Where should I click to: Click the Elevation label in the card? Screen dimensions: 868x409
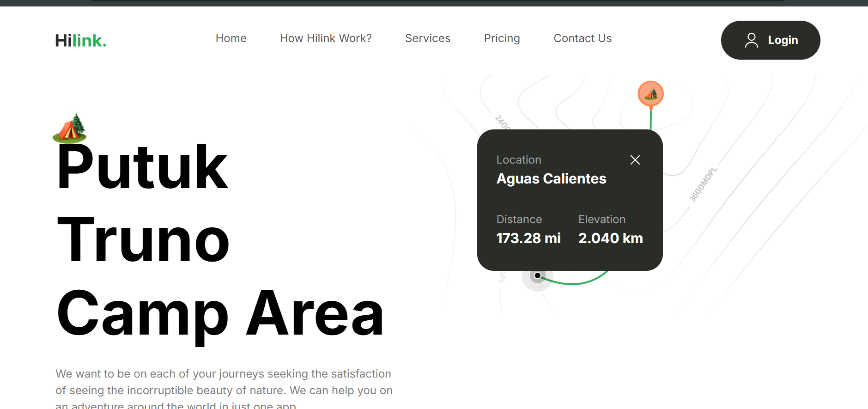tap(601, 220)
